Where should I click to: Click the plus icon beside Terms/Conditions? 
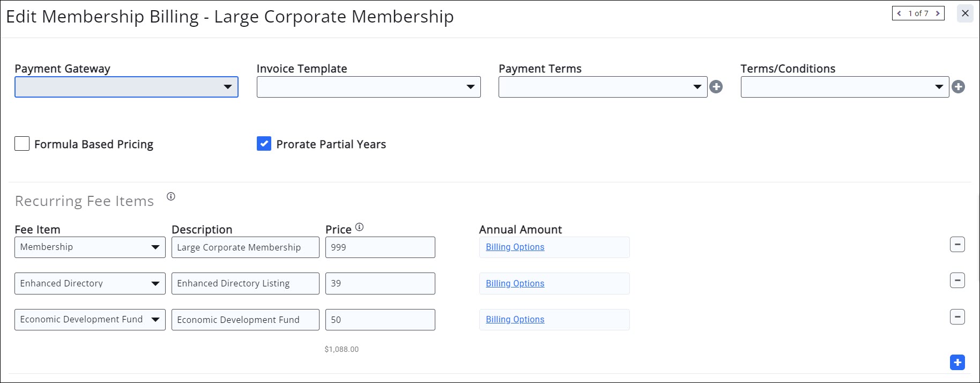pos(958,87)
